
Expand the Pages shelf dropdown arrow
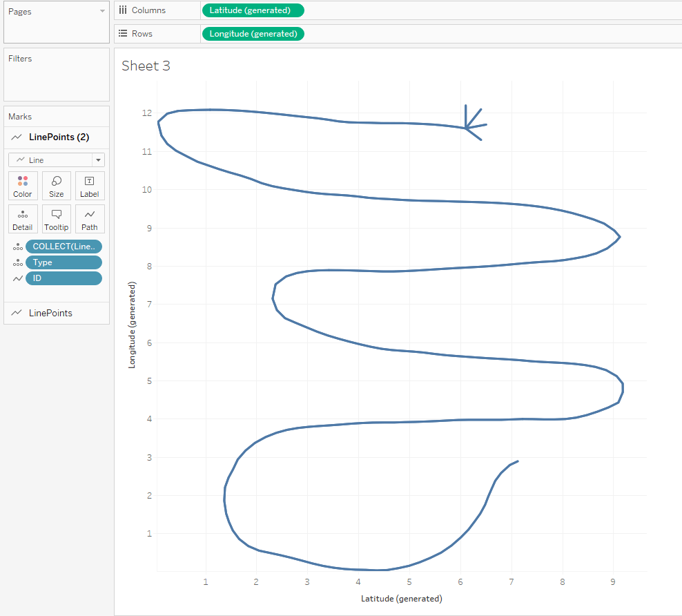coord(102,12)
